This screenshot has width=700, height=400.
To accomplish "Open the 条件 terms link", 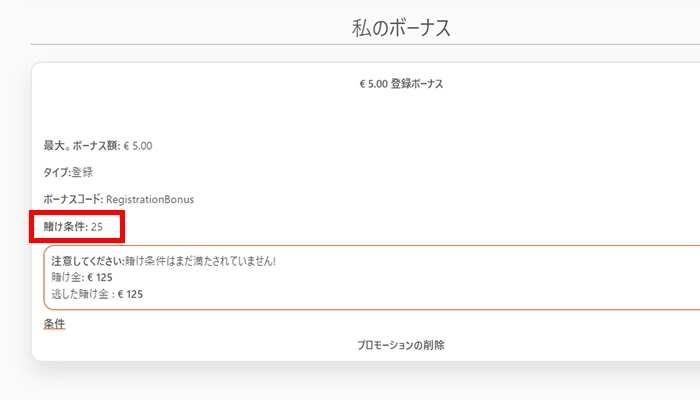I will pyautogui.click(x=54, y=324).
